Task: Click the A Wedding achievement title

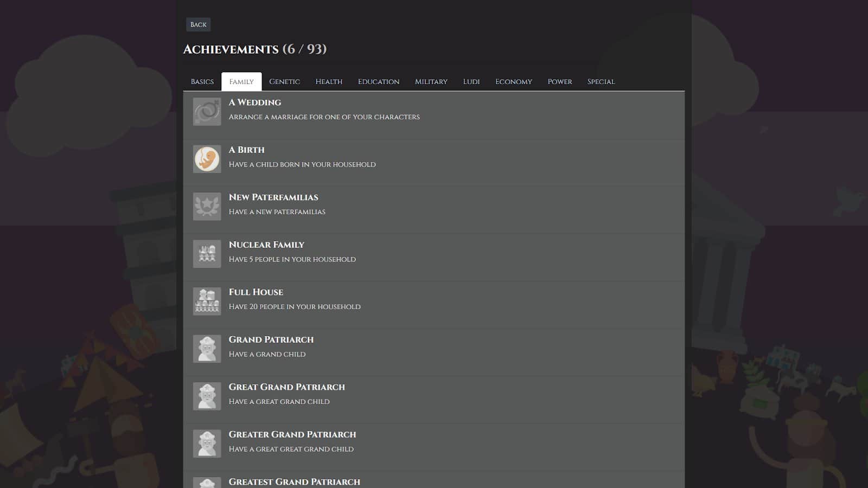Action: click(255, 102)
